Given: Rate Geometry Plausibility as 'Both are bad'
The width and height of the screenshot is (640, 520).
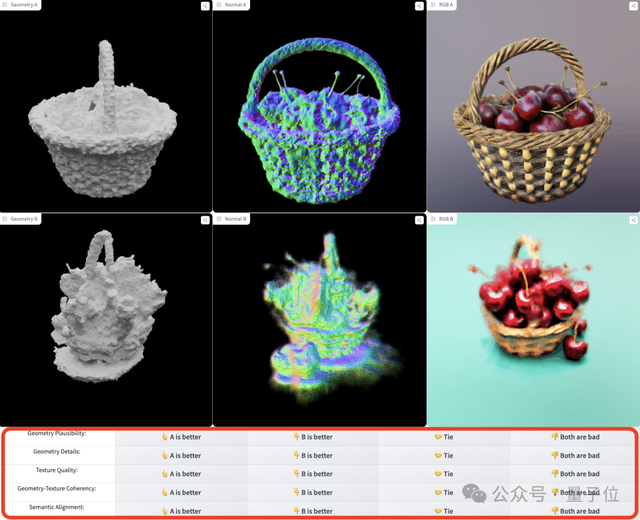Looking at the screenshot, I should point(575,437).
